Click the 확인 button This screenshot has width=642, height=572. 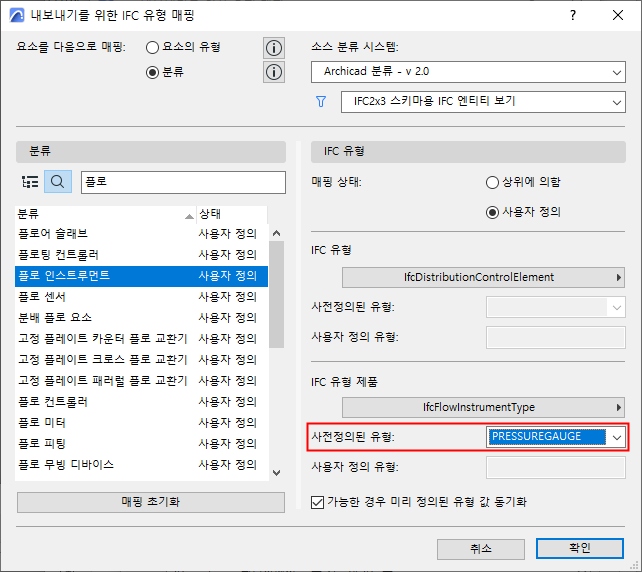[x=580, y=549]
